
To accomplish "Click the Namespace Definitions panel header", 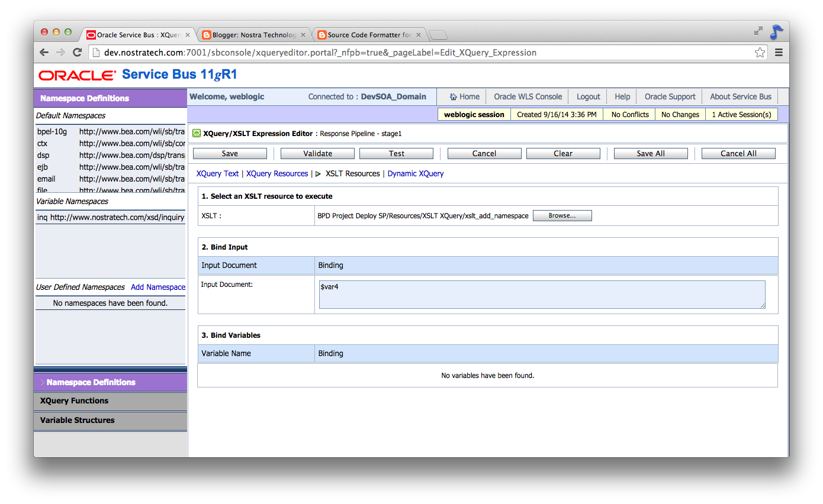I will tap(111, 98).
